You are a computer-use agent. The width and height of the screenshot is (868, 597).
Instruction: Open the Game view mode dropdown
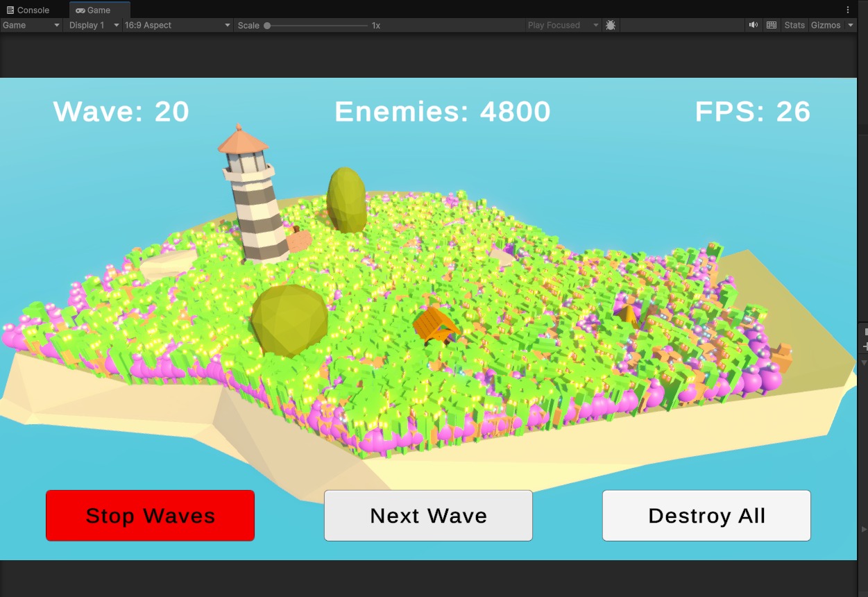point(31,25)
